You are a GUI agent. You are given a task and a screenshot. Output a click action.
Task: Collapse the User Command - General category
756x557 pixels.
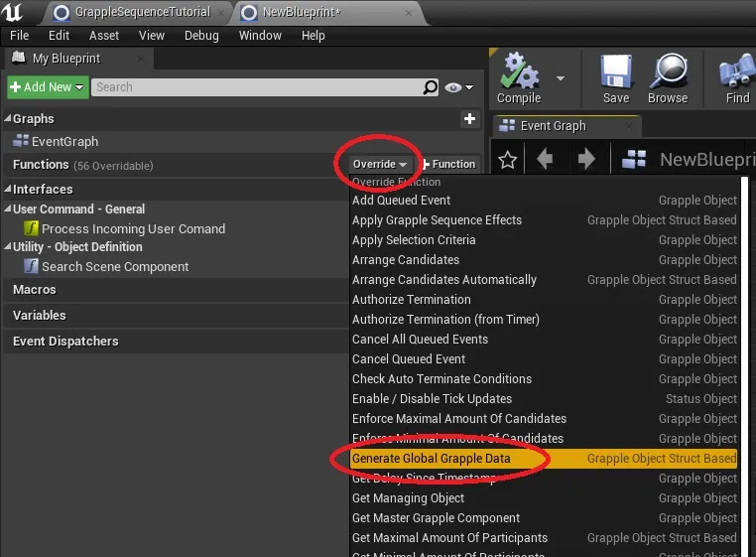pos(8,209)
